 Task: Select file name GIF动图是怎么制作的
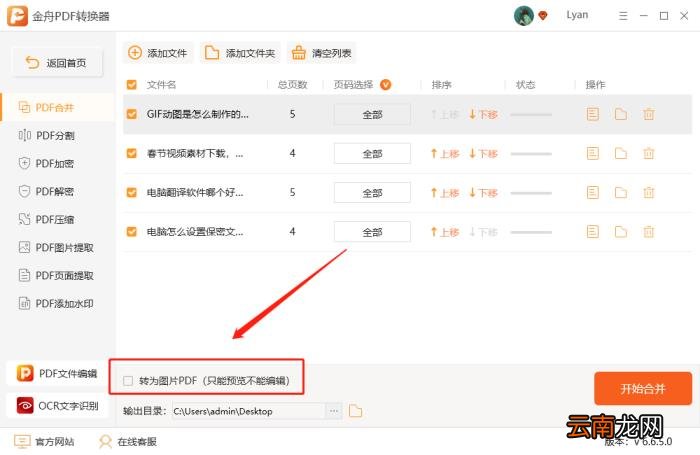[198, 114]
